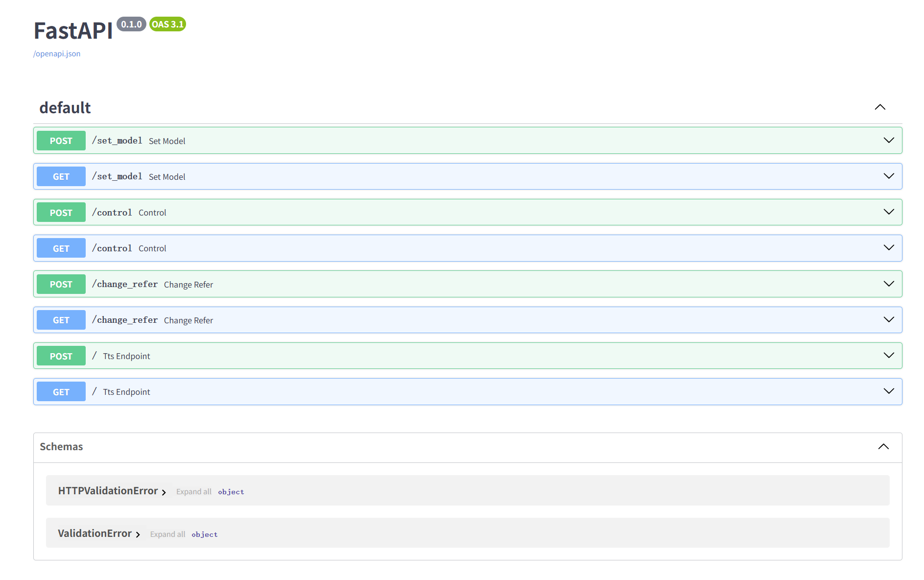This screenshot has height=580, width=924.
Task: Click Tts Endpoint summary in GET row
Action: 126,392
